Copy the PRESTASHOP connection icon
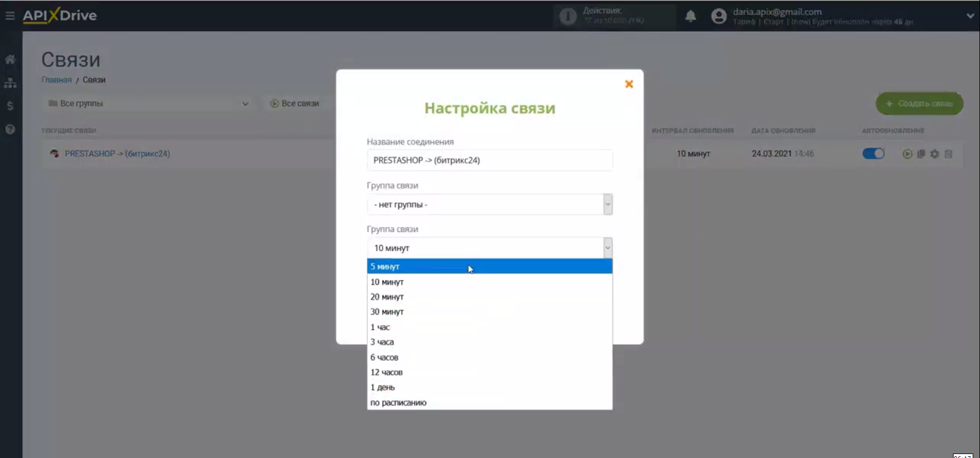980x458 pixels. pyautogui.click(x=921, y=154)
